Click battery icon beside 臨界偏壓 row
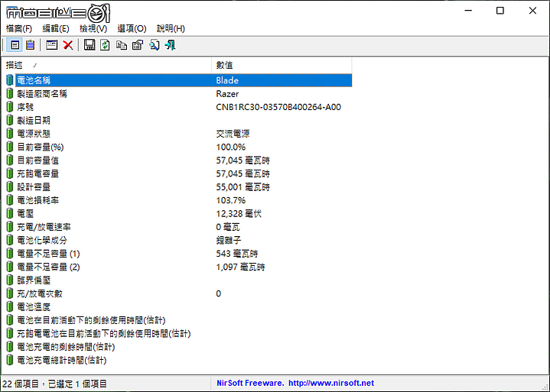550x392 pixels. pos(10,280)
